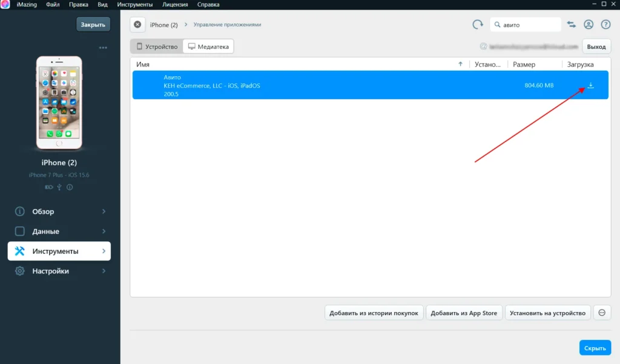This screenshot has width=620, height=364.
Task: Click Добавить из истории покупок
Action: pos(374,313)
